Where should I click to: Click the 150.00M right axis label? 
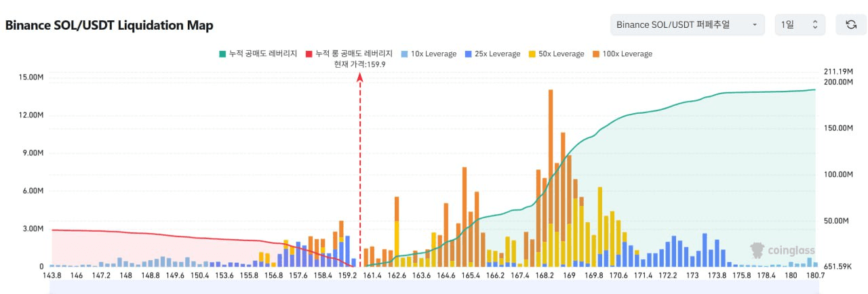pyautogui.click(x=837, y=128)
